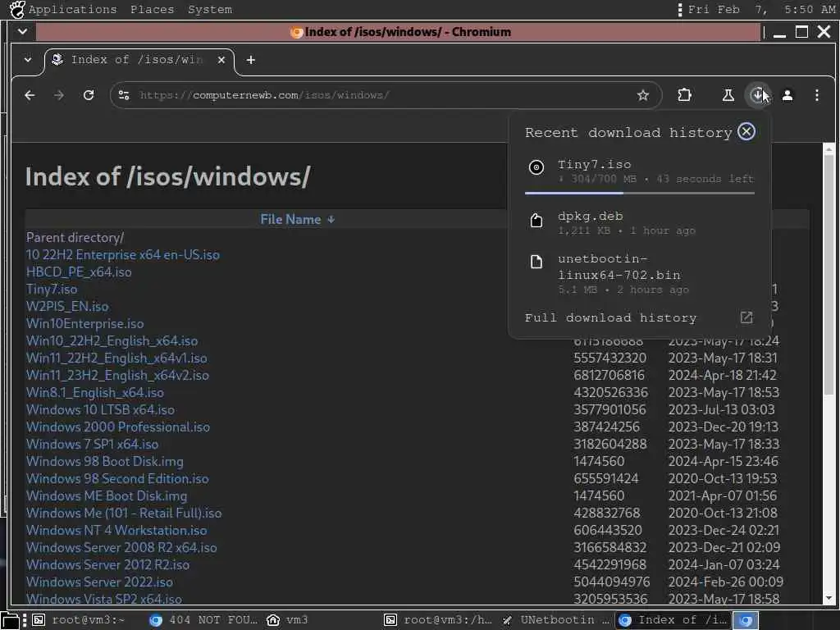Image resolution: width=840 pixels, height=630 pixels.
Task: Click the GNOME foot logo icon
Action: [x=16, y=9]
